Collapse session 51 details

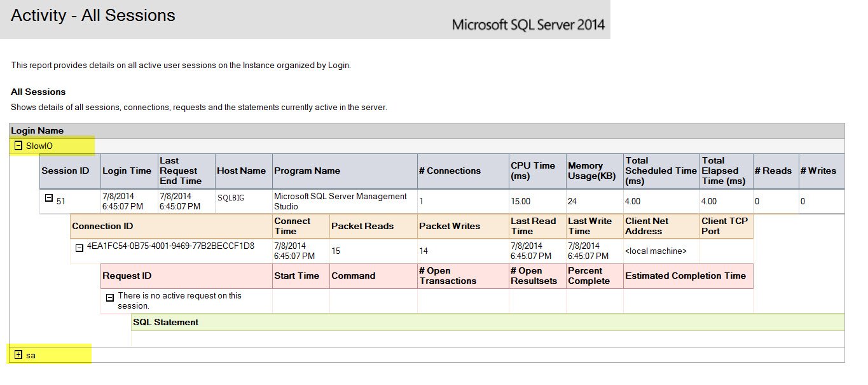[48, 198]
